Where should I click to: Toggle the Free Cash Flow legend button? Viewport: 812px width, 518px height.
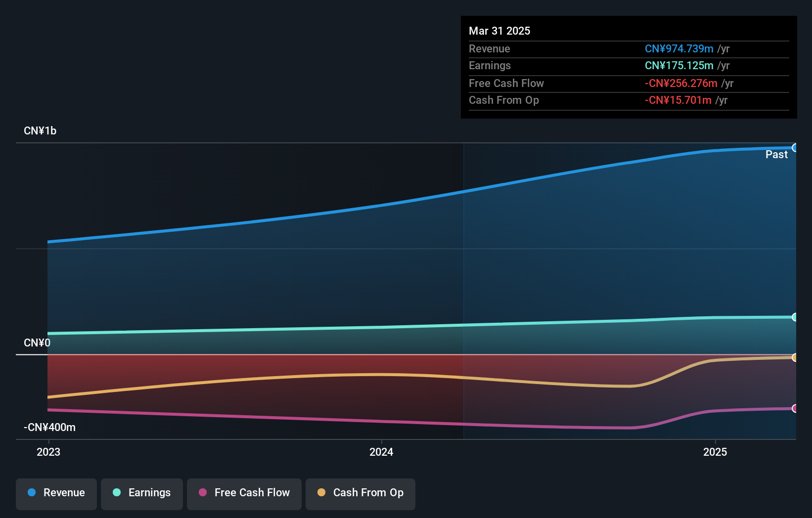point(244,494)
